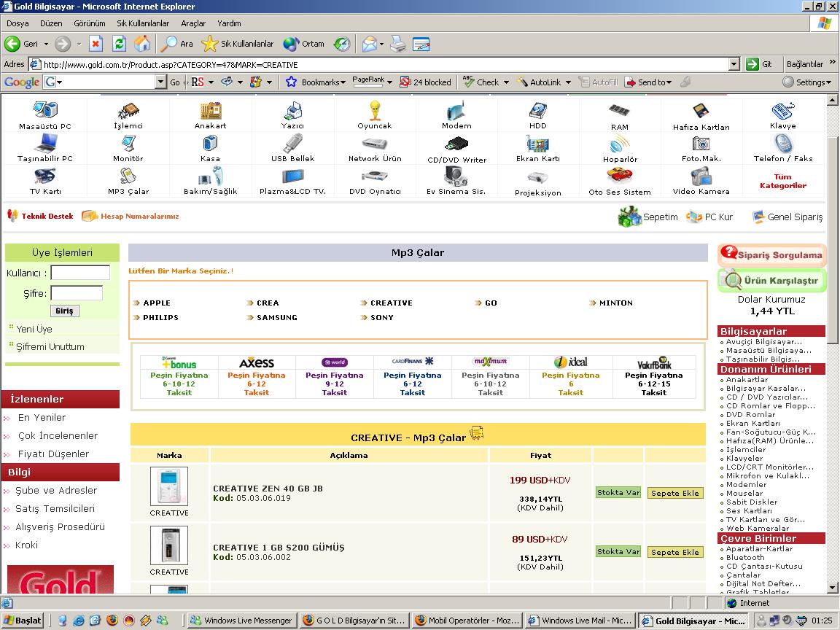Image resolution: width=840 pixels, height=630 pixels.
Task: Open the Çok İncelenenler link
Action: point(58,435)
